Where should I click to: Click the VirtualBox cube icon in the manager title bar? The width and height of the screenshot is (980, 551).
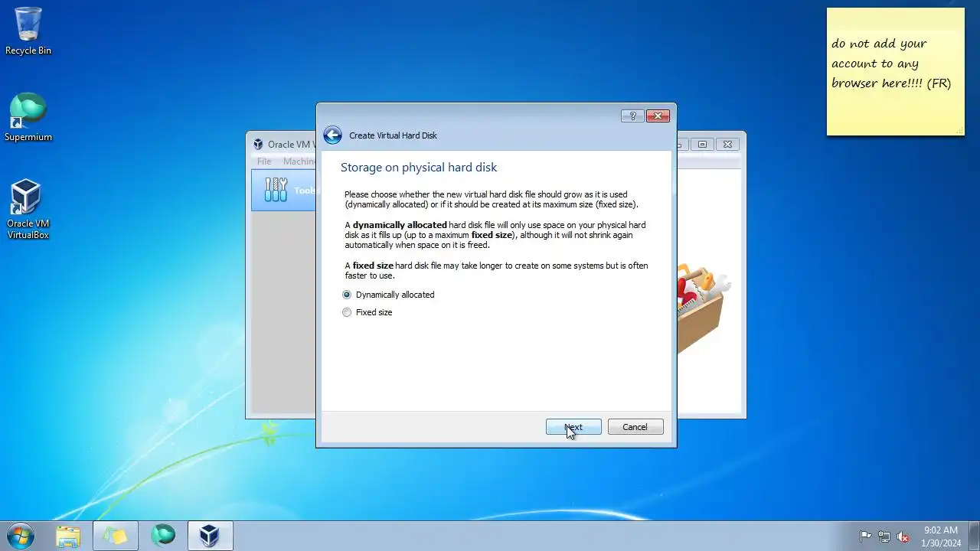click(258, 145)
